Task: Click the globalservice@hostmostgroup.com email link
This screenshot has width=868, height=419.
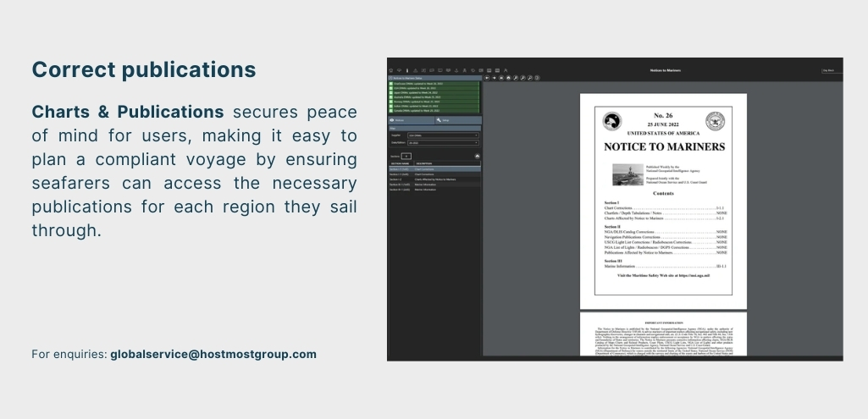Action: click(x=213, y=354)
